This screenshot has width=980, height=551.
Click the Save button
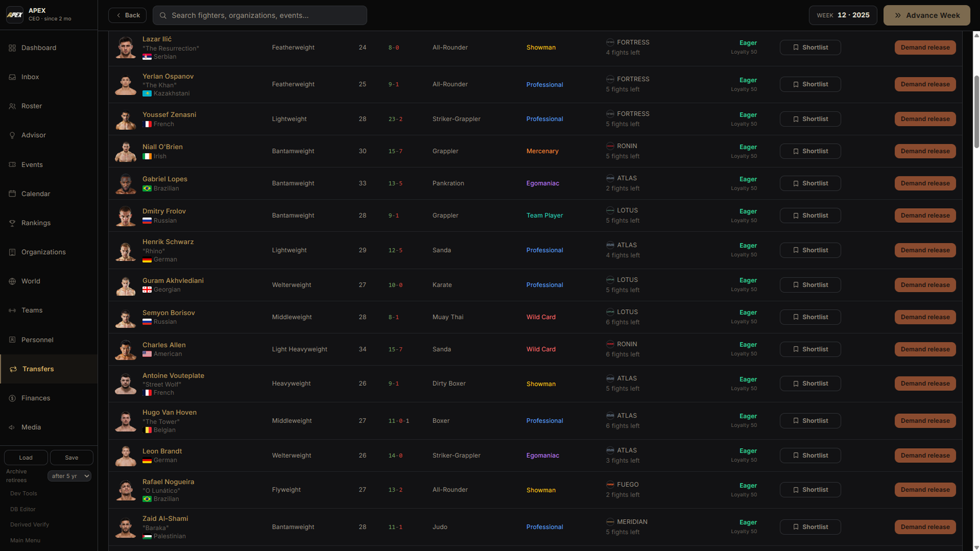[x=72, y=457]
